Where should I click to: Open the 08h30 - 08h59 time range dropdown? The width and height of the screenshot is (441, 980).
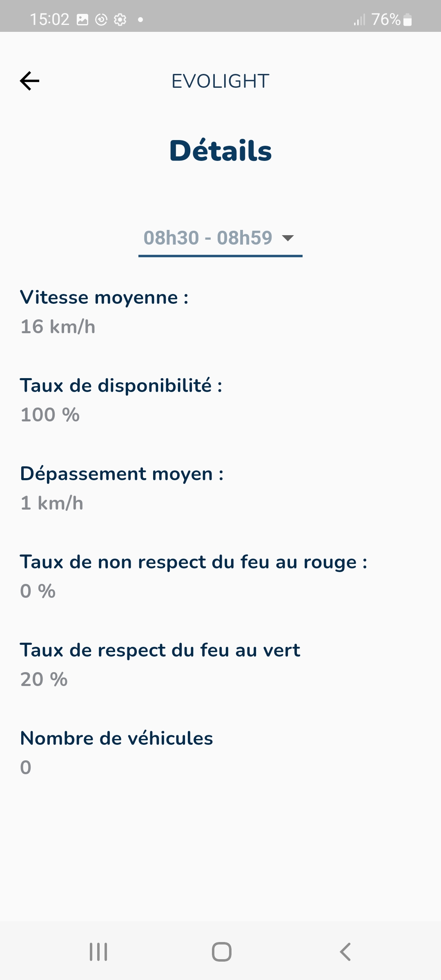pyautogui.click(x=208, y=238)
